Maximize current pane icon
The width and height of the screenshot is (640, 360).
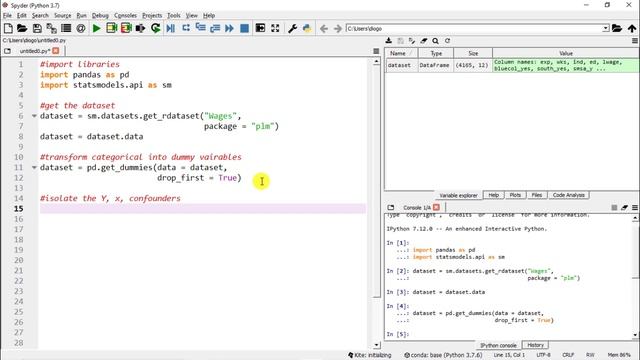(260, 28)
